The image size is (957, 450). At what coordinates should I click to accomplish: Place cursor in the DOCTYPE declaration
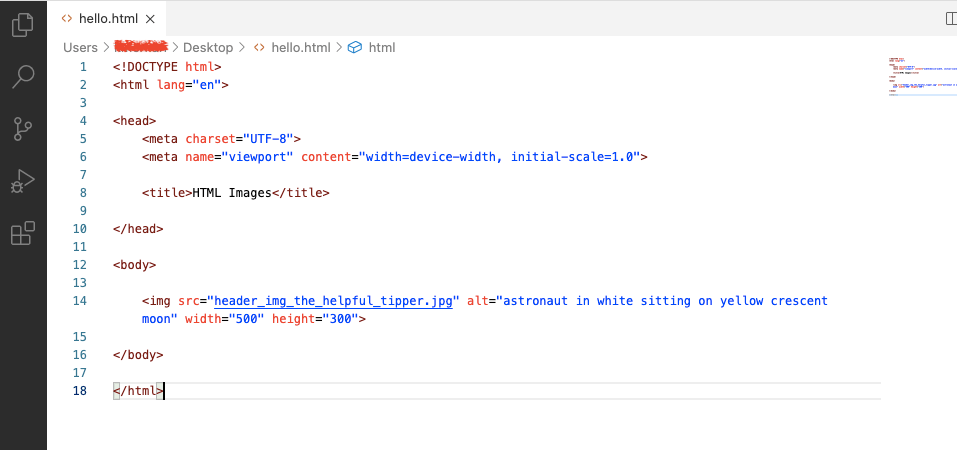coord(167,67)
